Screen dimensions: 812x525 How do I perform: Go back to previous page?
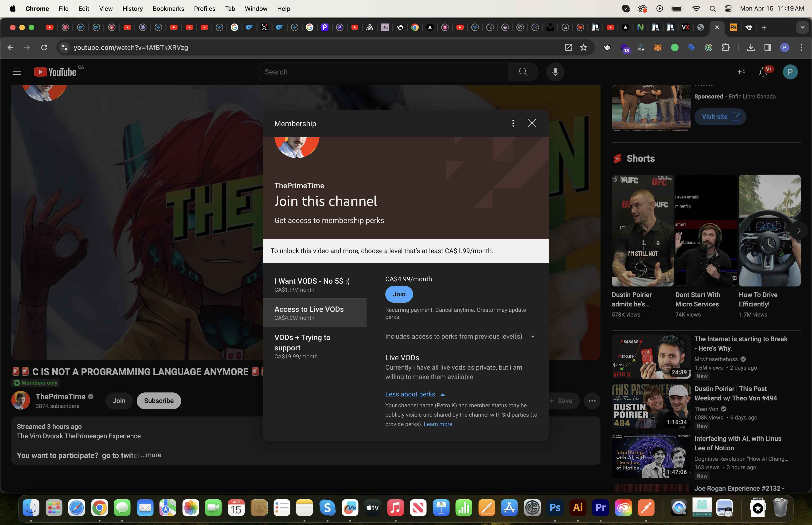[11, 47]
